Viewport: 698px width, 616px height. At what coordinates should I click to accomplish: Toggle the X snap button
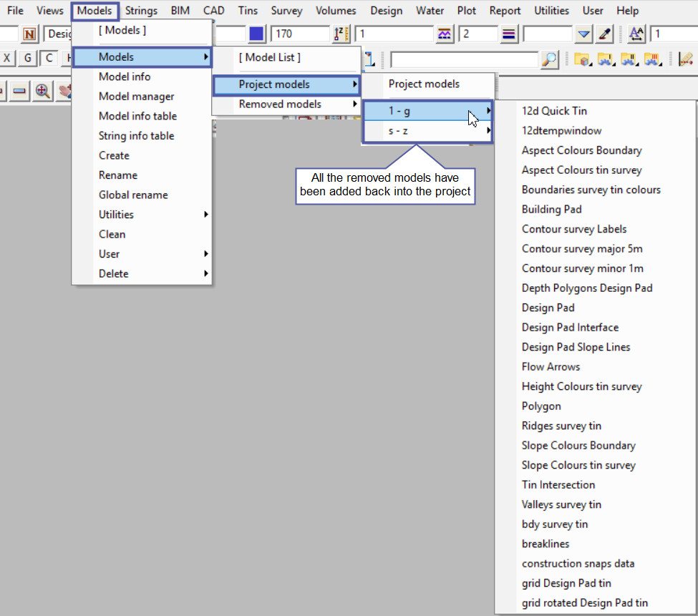pyautogui.click(x=6, y=58)
